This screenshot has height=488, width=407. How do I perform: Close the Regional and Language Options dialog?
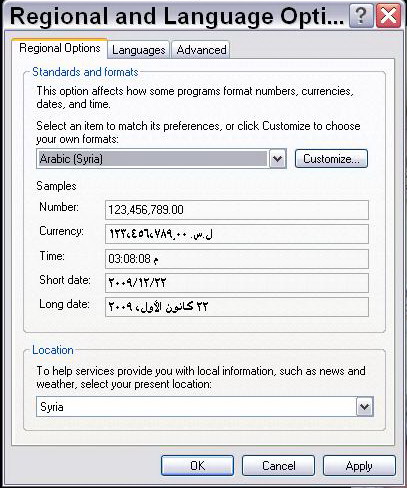point(388,16)
